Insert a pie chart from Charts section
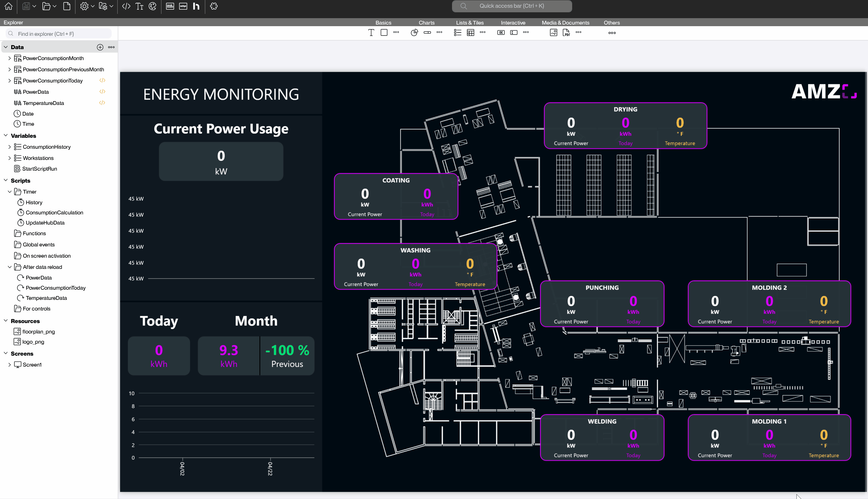Image resolution: width=868 pixels, height=499 pixels. 414,33
